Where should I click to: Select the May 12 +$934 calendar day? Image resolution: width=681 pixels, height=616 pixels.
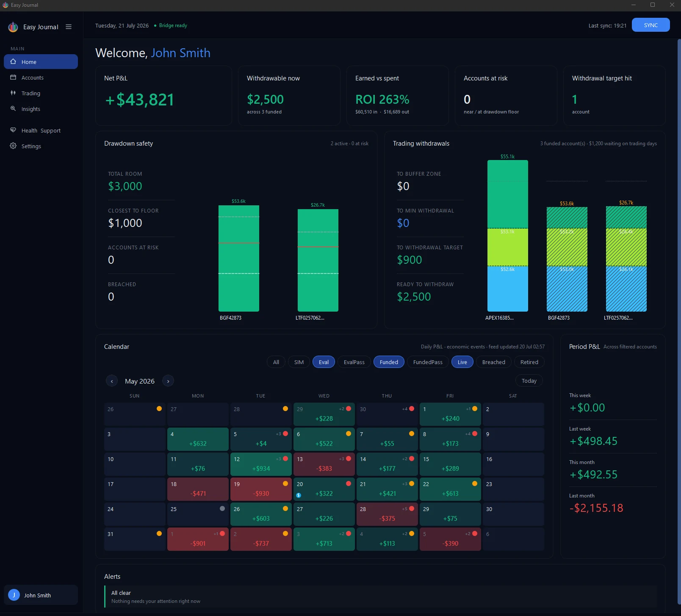[261, 464]
